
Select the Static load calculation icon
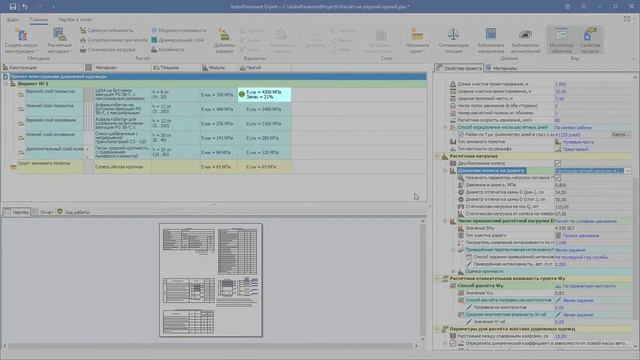point(83,49)
